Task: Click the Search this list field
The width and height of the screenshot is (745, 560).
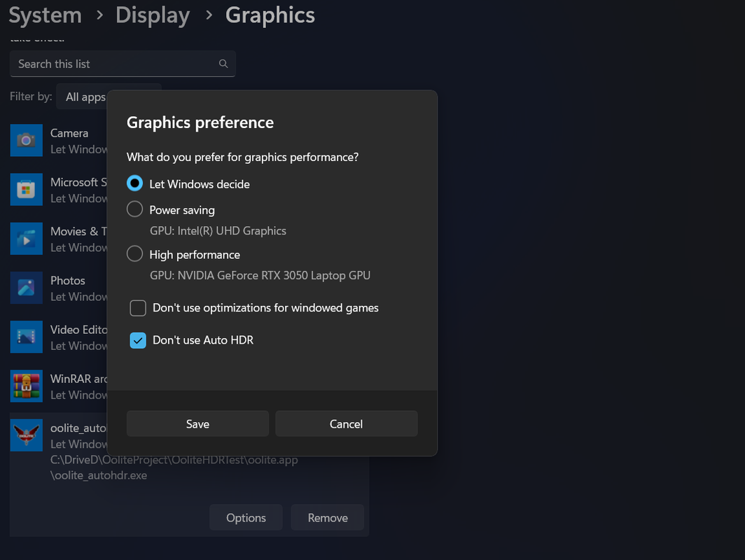Action: tap(123, 64)
